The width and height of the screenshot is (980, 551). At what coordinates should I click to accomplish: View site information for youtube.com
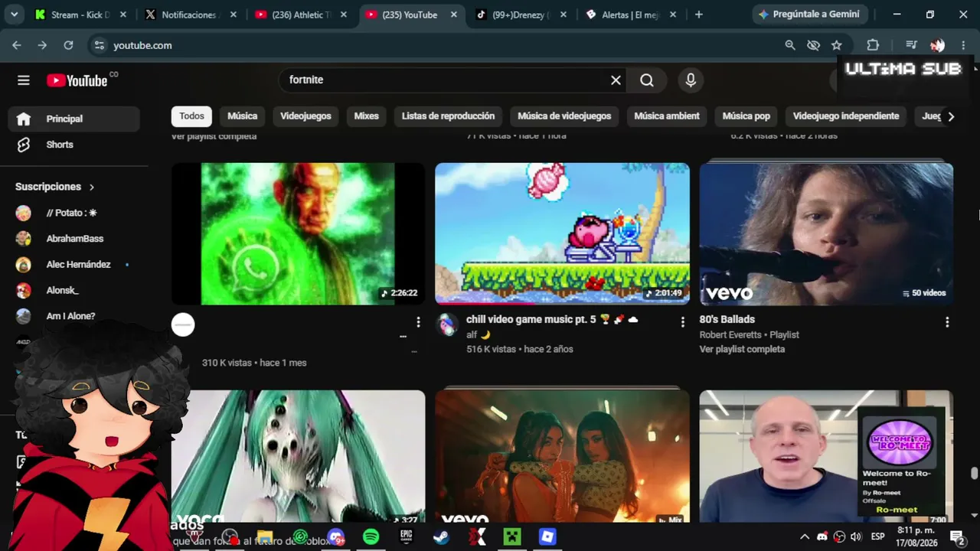pos(99,45)
